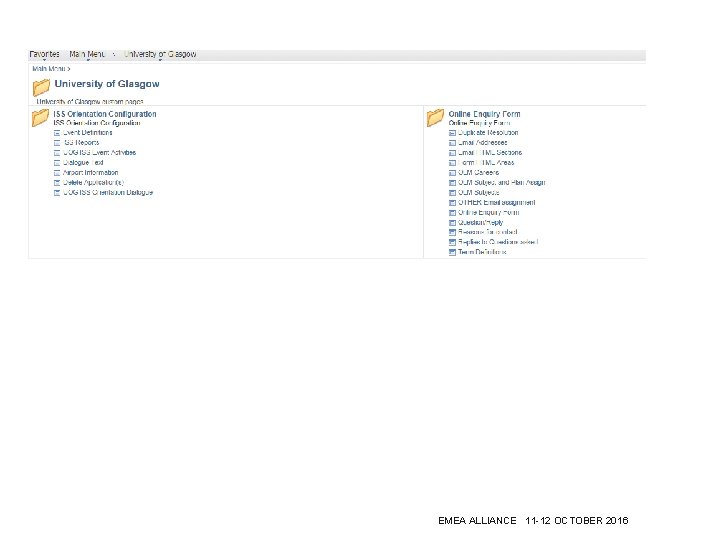Open the Favorites menu

pyautogui.click(x=45, y=54)
